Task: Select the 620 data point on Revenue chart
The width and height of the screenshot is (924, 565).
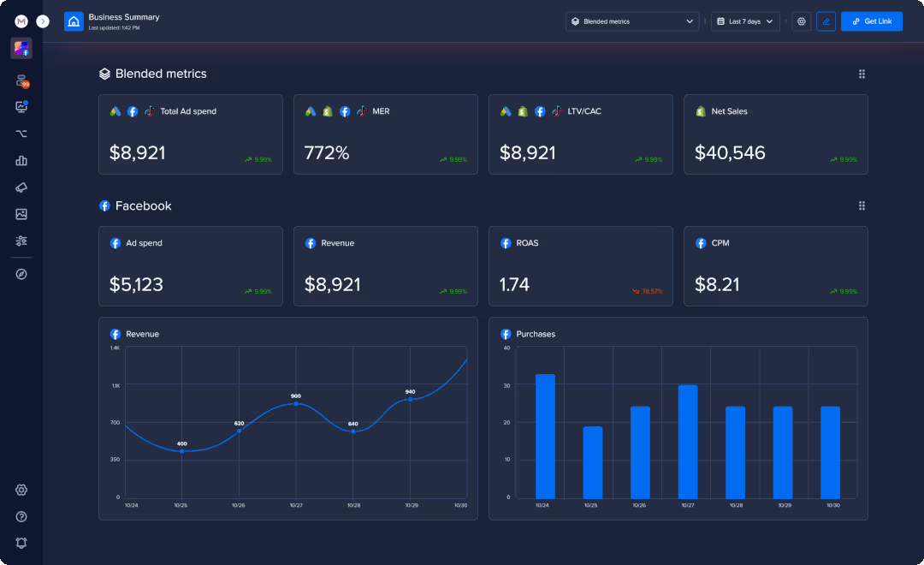Action: pos(240,431)
